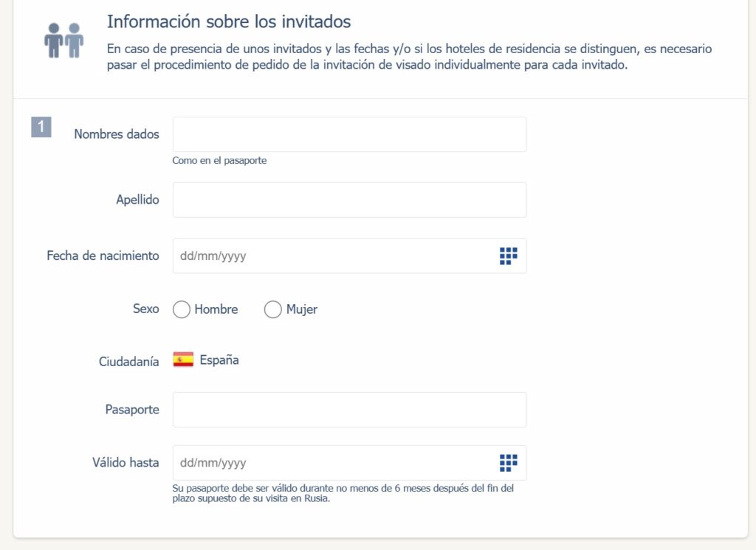Screen dimensions: 756x550
Task: Click the guests people icon
Action: pos(63,40)
